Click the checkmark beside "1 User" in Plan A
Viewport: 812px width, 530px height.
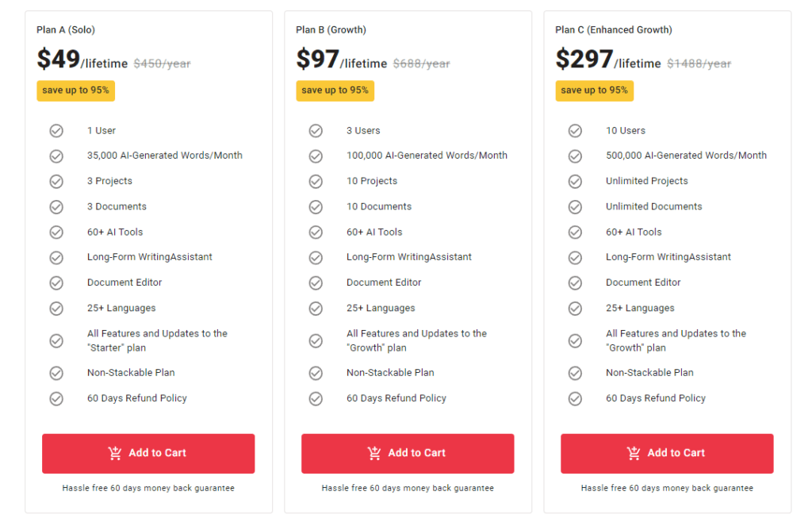[x=56, y=130]
